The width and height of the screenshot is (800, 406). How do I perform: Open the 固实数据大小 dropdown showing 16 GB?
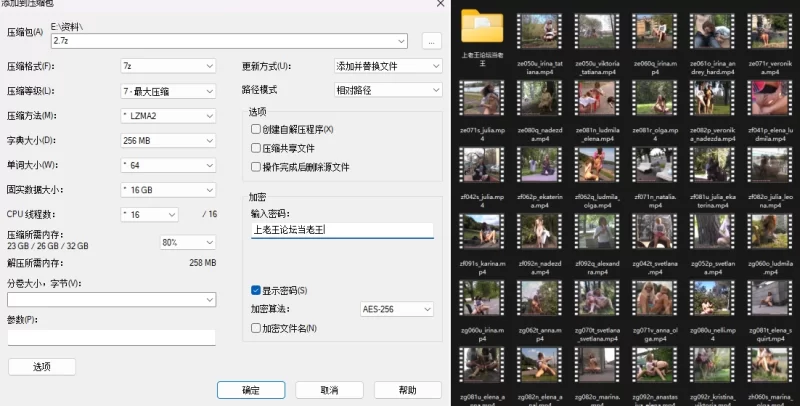point(168,190)
